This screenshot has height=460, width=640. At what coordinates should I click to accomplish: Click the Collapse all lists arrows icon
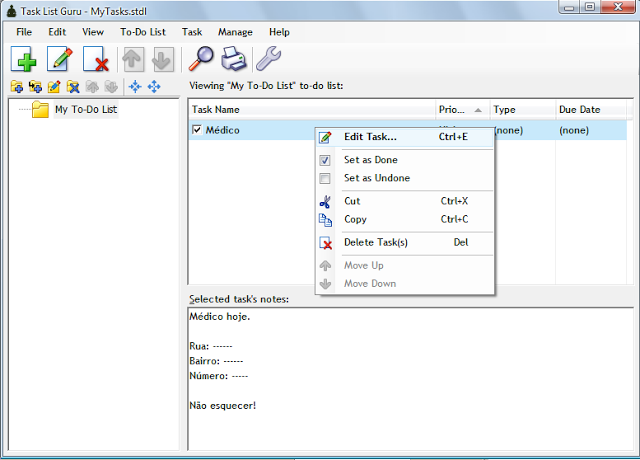(x=135, y=87)
